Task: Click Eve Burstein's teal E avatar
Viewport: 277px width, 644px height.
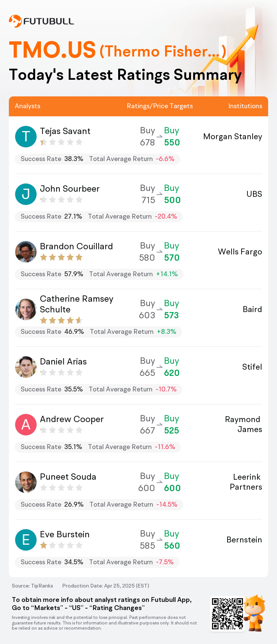Action: 26,539
